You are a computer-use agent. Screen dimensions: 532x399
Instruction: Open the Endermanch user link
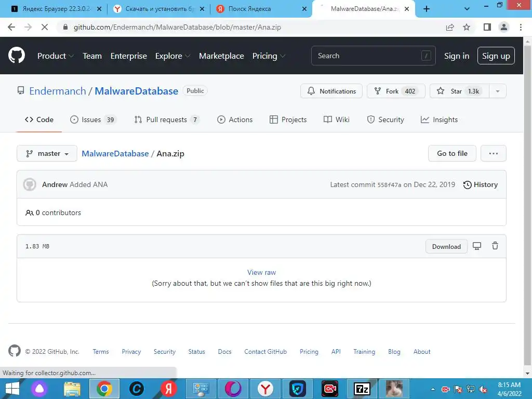point(58,91)
